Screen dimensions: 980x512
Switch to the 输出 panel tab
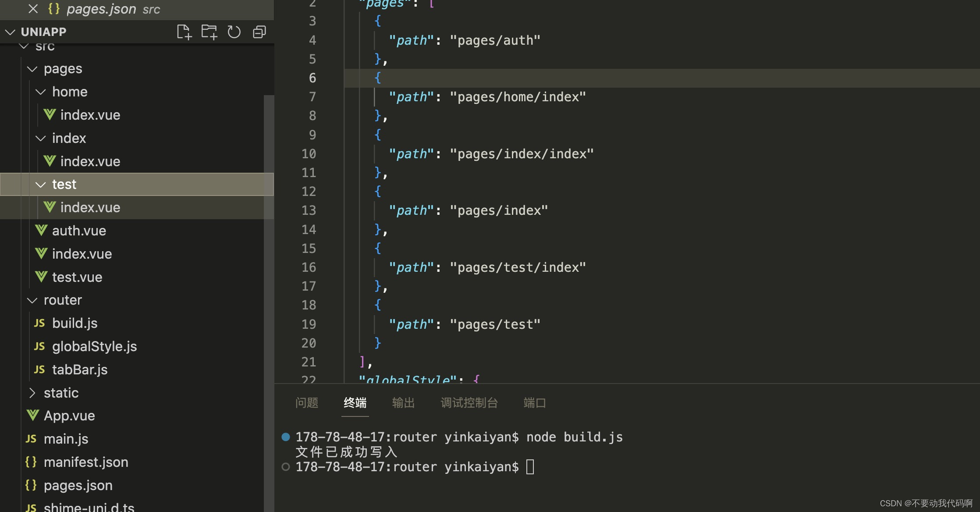coord(403,403)
